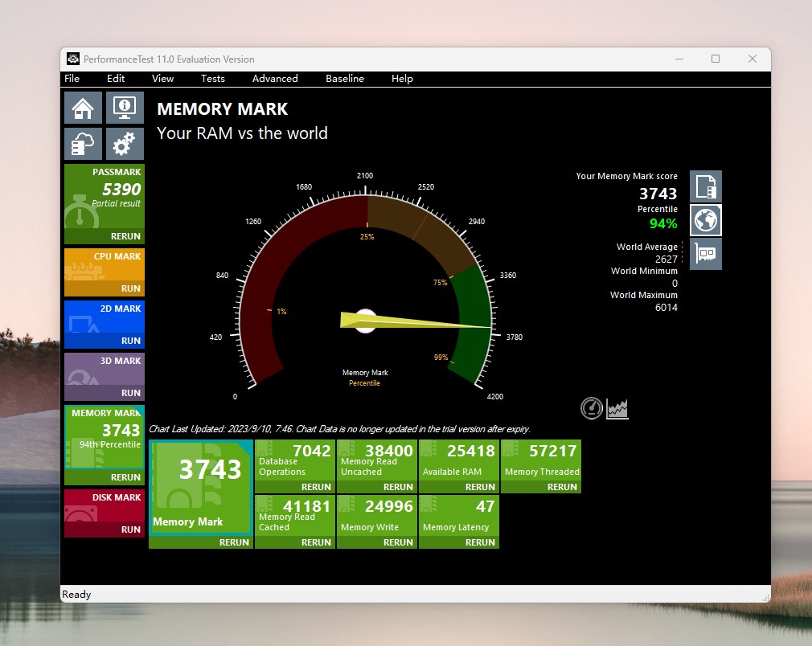Select the CPU Mark sidebar tile
Screen dimensions: 812x646
[x=105, y=264]
